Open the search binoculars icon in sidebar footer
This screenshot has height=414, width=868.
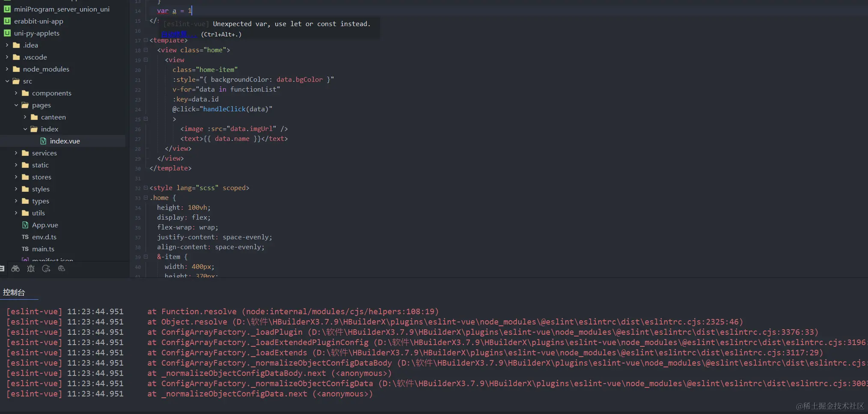(x=15, y=268)
